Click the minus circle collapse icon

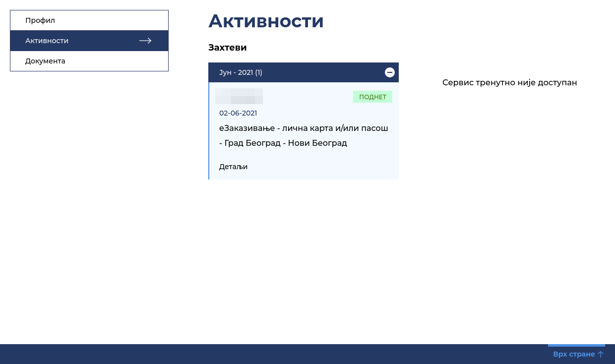[390, 72]
